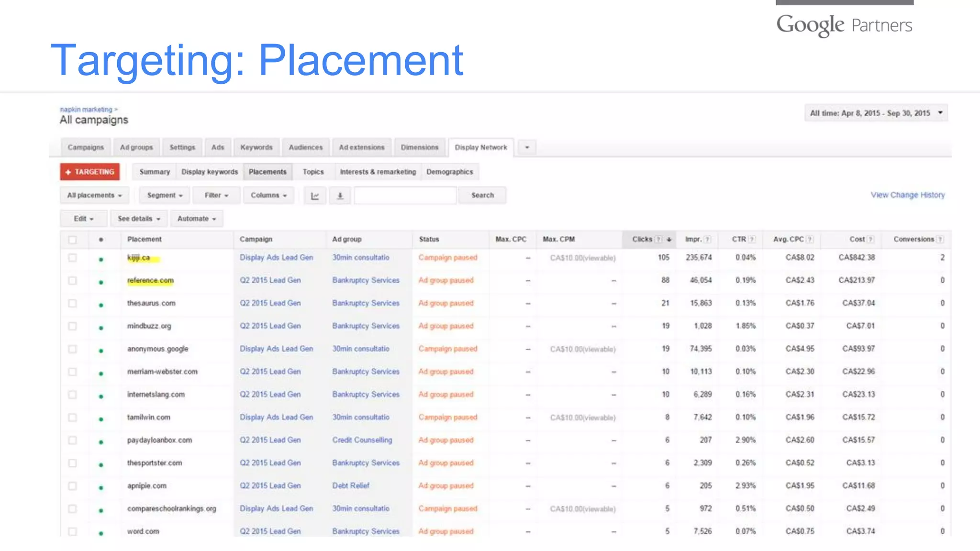Select checkbox for thesaurus.com row
Screen dimensions: 980x551
pos(72,303)
